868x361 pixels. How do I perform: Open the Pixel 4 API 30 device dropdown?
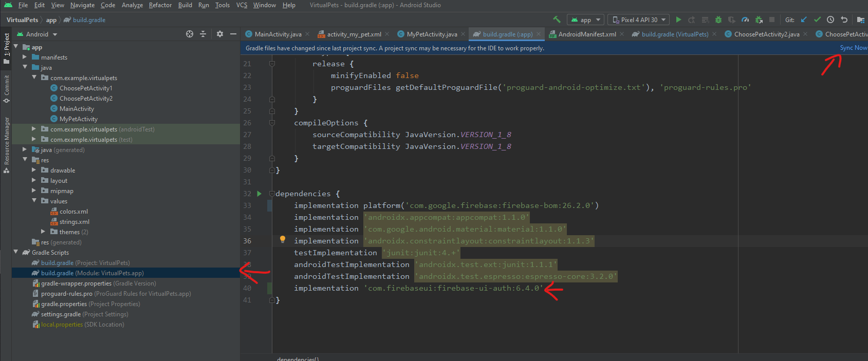pyautogui.click(x=638, y=20)
